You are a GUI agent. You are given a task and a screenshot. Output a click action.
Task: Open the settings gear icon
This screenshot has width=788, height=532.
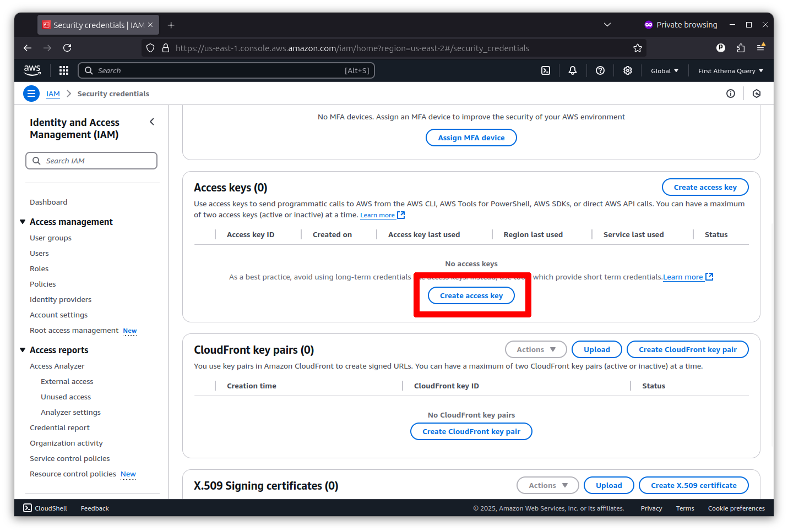tap(628, 70)
